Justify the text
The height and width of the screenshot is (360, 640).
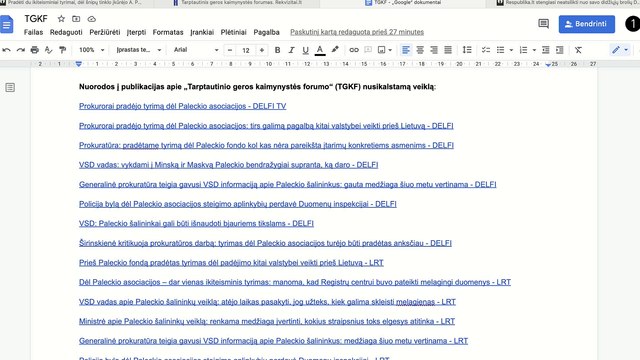(x=448, y=50)
